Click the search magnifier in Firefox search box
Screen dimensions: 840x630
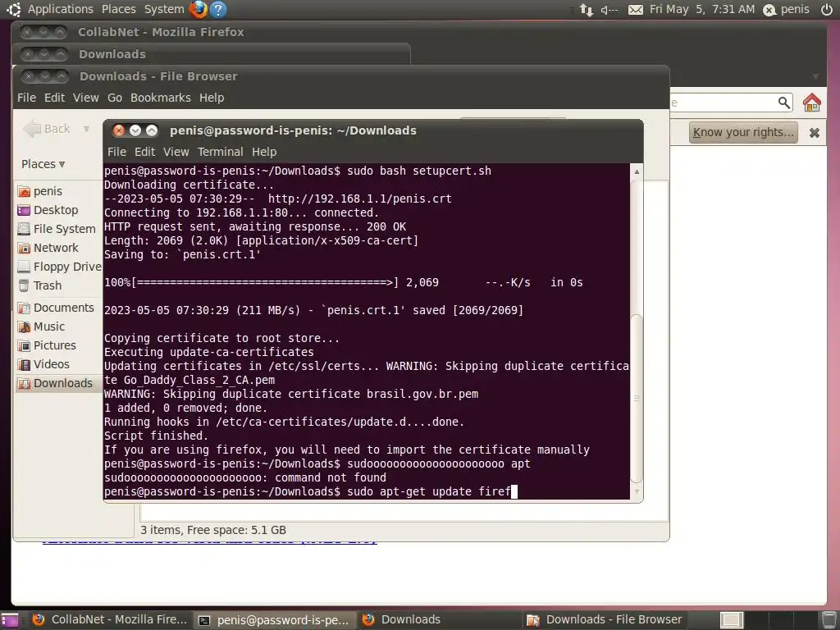[x=783, y=103]
